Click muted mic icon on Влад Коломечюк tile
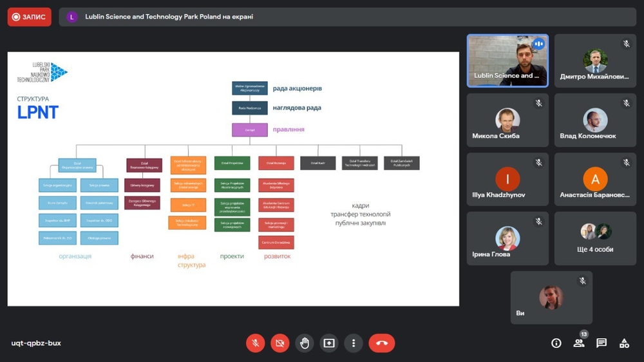This screenshot has height=362, width=644. pyautogui.click(x=627, y=103)
